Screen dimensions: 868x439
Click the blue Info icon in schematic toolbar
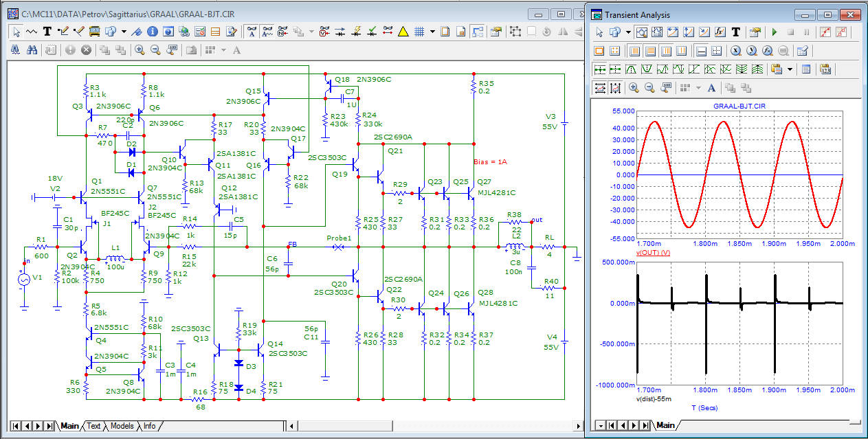pyautogui.click(x=153, y=32)
